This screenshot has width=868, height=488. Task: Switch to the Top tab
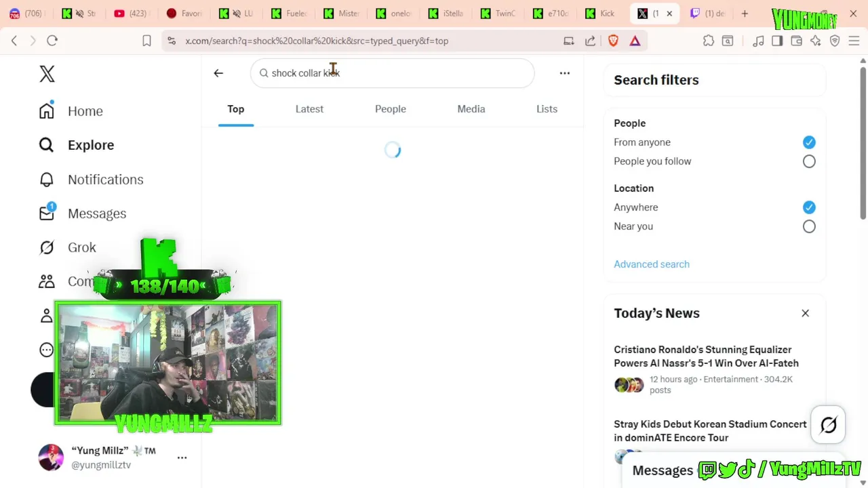pyautogui.click(x=236, y=109)
